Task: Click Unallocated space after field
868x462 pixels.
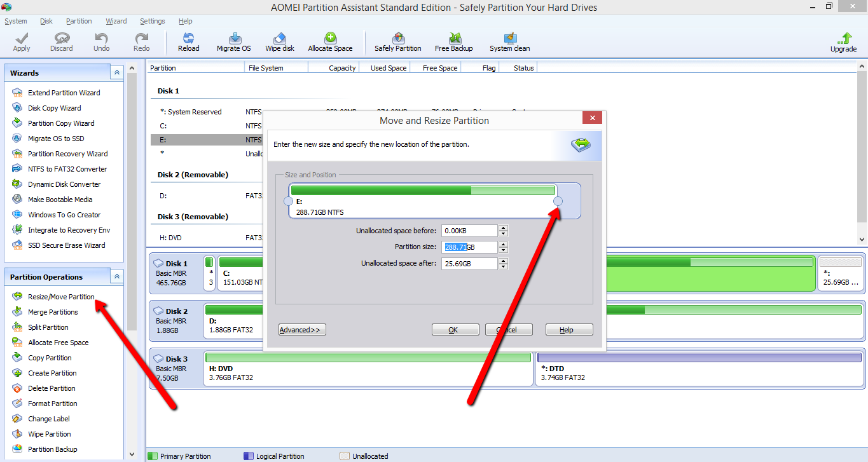Action: pos(469,264)
